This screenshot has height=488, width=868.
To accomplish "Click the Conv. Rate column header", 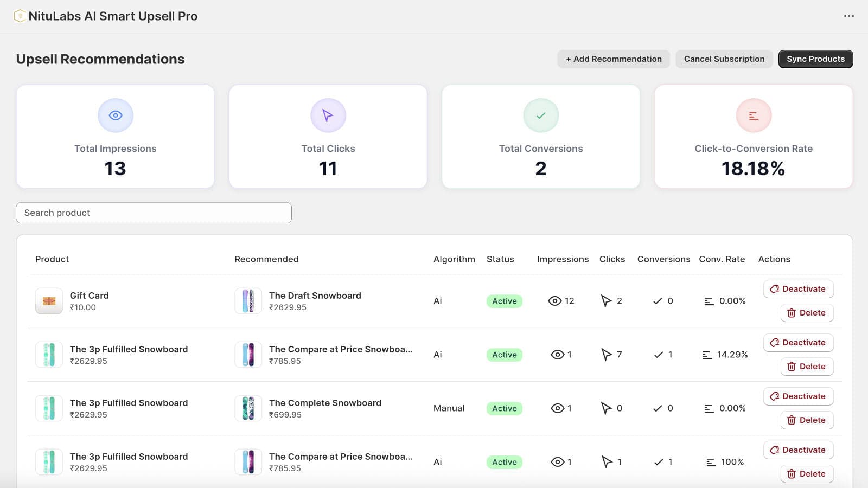I will [x=722, y=259].
